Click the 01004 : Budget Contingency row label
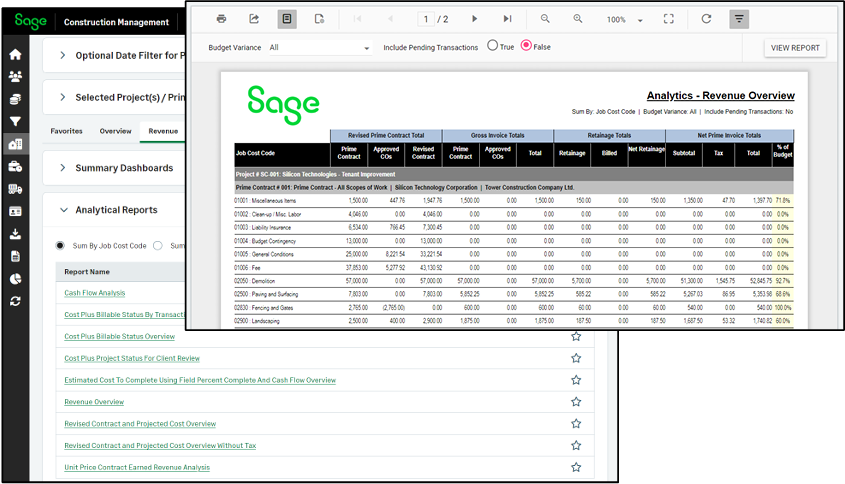The height and width of the screenshot is (484, 845). [x=265, y=241]
